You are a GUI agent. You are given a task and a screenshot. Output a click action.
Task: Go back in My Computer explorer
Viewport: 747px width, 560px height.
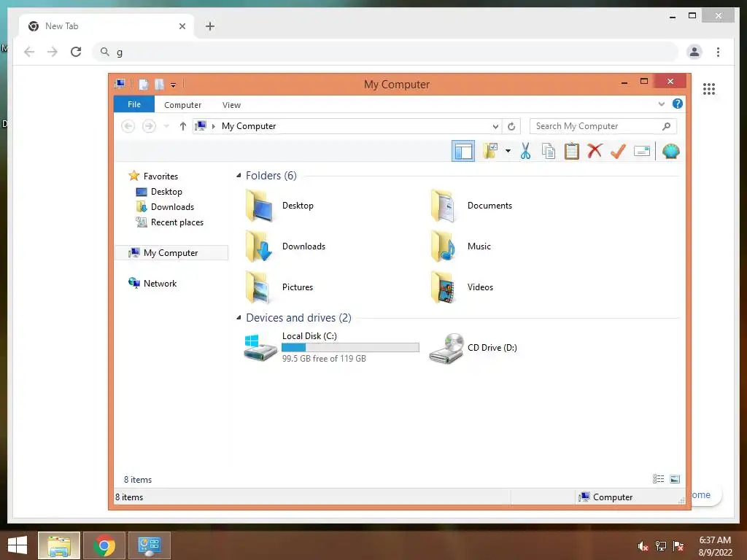(x=128, y=126)
